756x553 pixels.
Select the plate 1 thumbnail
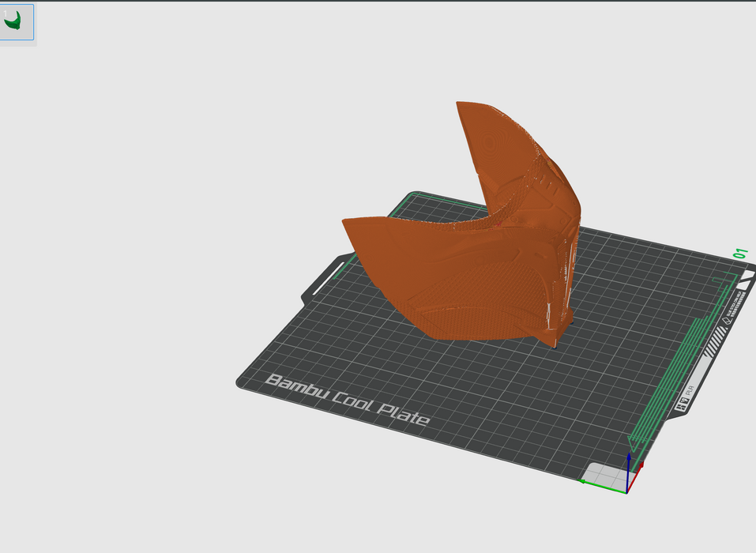(x=17, y=22)
